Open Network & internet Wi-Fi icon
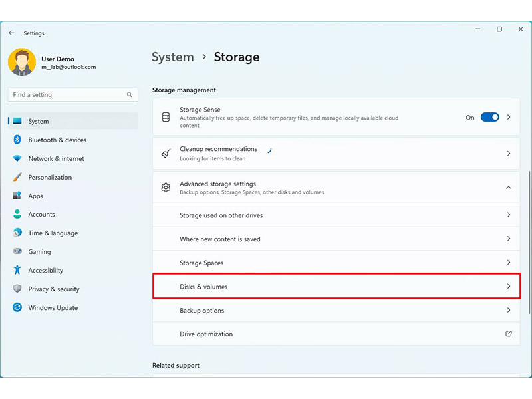The height and width of the screenshot is (399, 532). click(17, 158)
